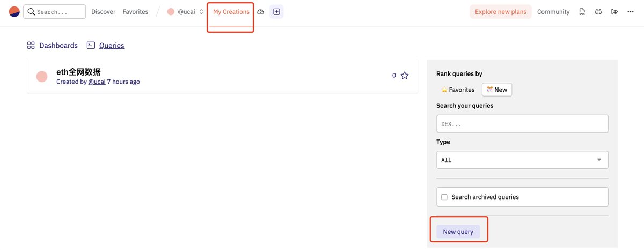Open the Discover page
Viewport: 644px width, 250px height.
[x=104, y=12]
